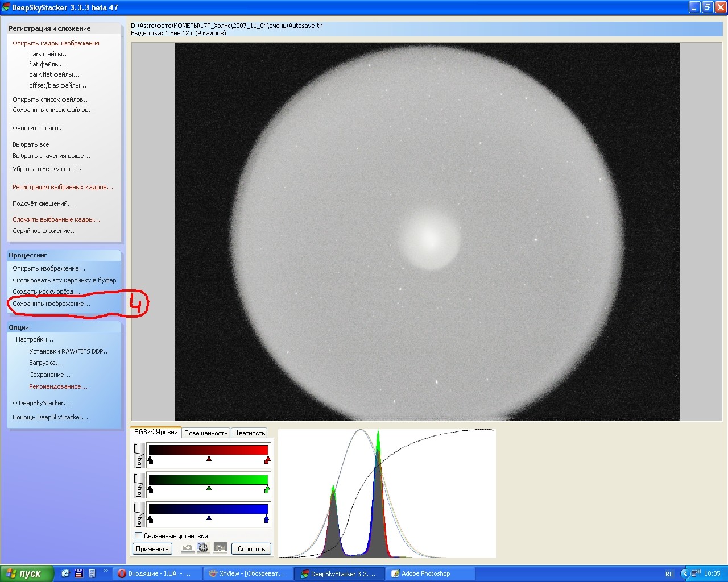
Task: Switch to the Освещённость tab
Action: tap(206, 433)
